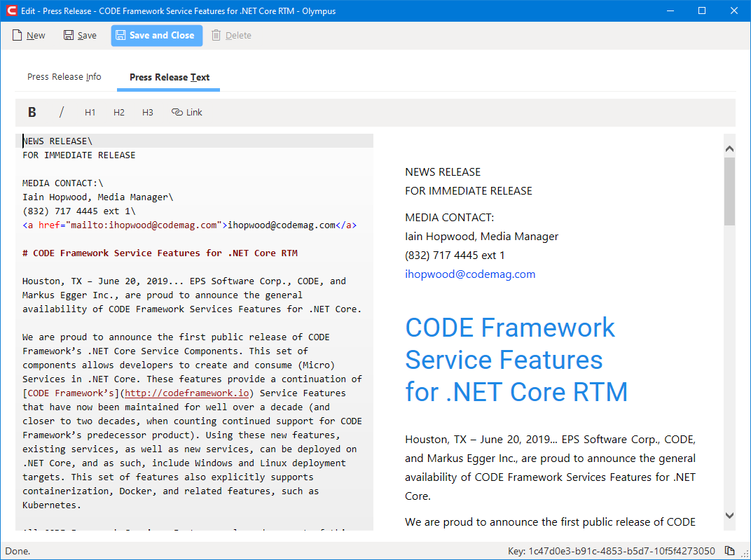Viewport: 751px width, 560px height.
Task: Apply italic formatting with the slash icon
Action: pos(62,112)
